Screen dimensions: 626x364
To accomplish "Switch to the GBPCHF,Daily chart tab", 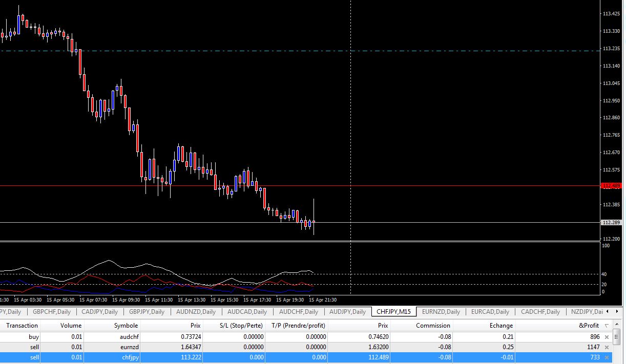I will (x=51, y=312).
